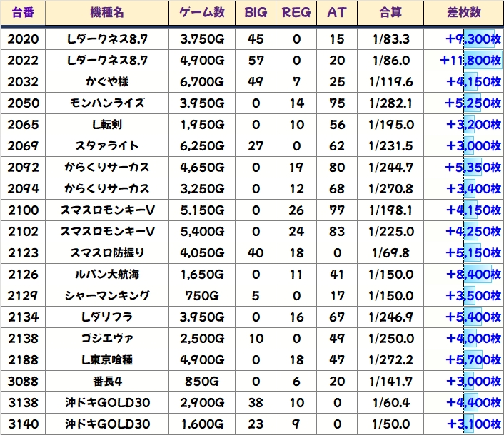Select machine number 3138 cell
This screenshot has width=504, height=435.
click(23, 403)
